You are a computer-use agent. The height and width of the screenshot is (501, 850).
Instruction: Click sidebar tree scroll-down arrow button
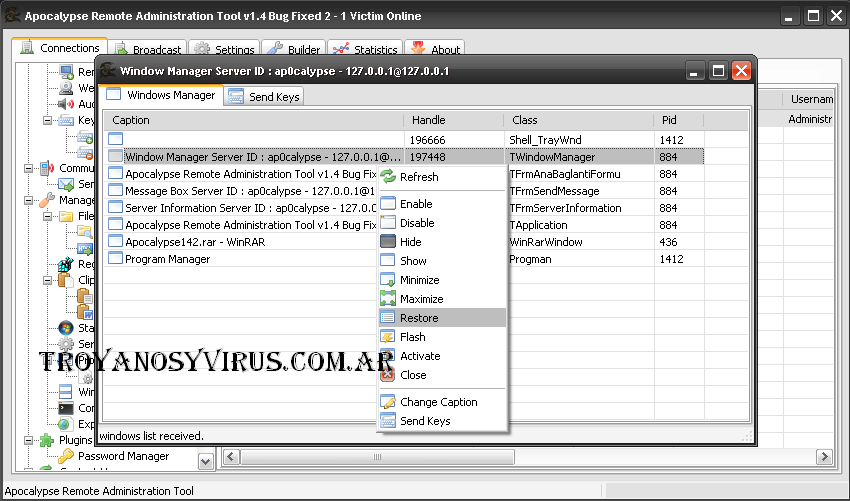coord(205,461)
